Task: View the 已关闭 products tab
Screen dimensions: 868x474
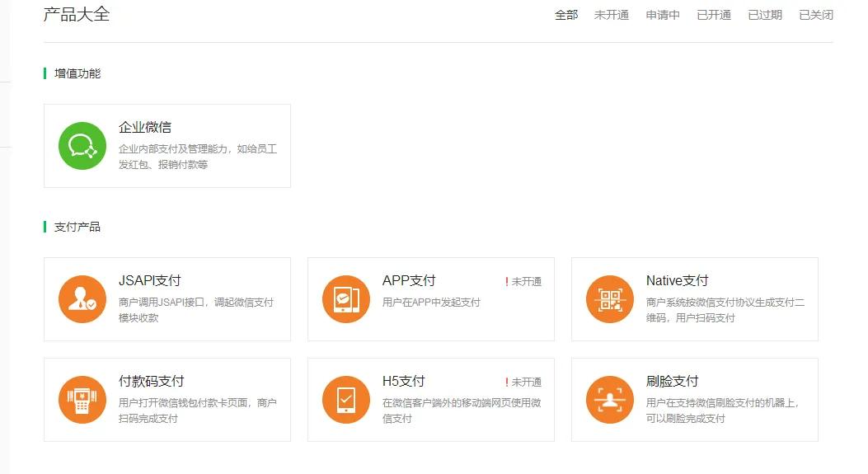Action: click(x=816, y=15)
